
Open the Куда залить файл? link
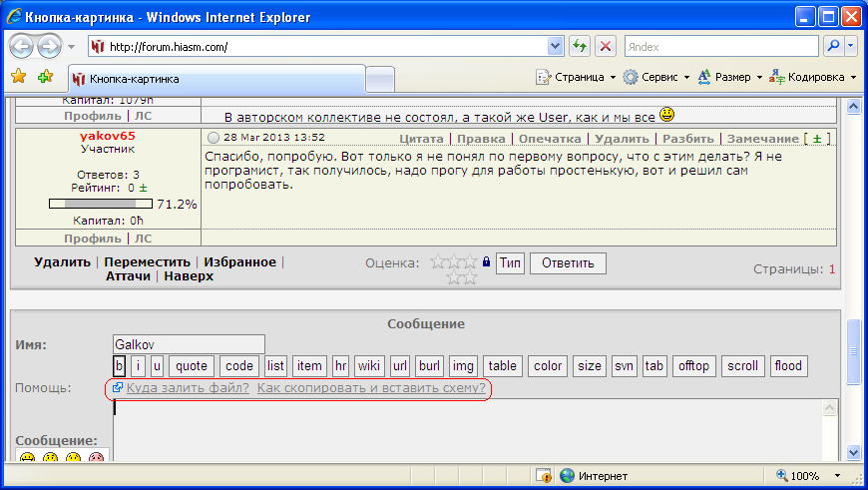pyautogui.click(x=188, y=387)
